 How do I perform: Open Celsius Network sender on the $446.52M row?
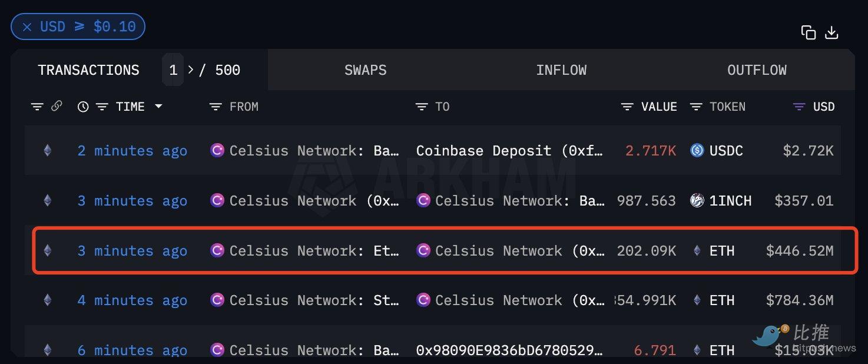click(314, 251)
